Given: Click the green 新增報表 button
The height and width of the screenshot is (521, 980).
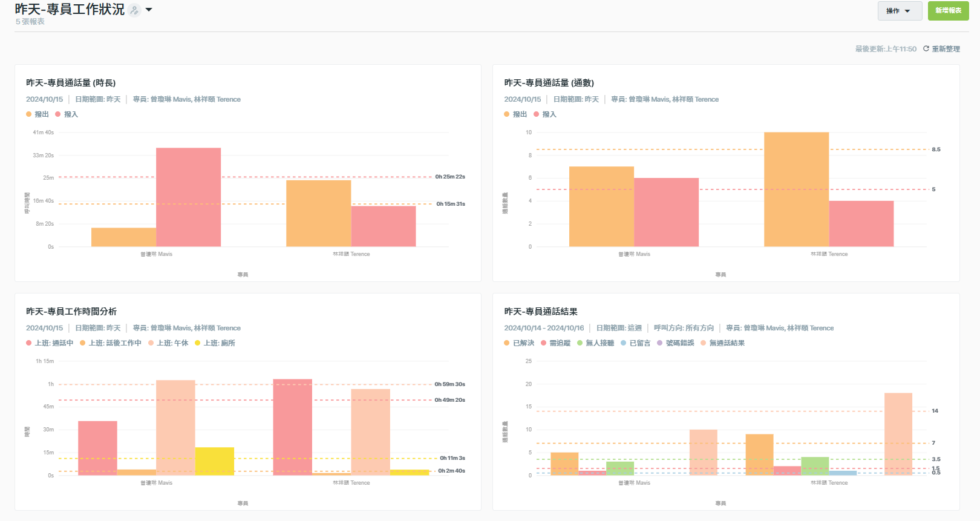Looking at the screenshot, I should 948,11.
